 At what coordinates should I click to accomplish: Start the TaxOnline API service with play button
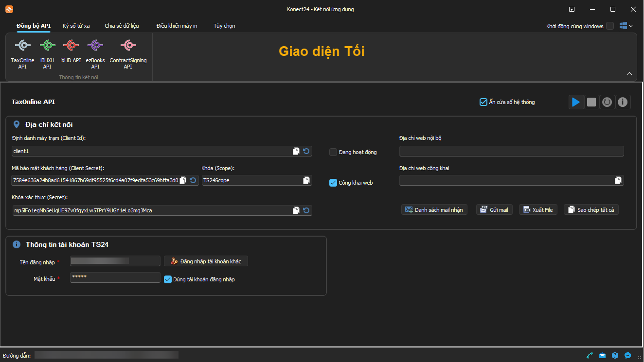[x=576, y=102]
